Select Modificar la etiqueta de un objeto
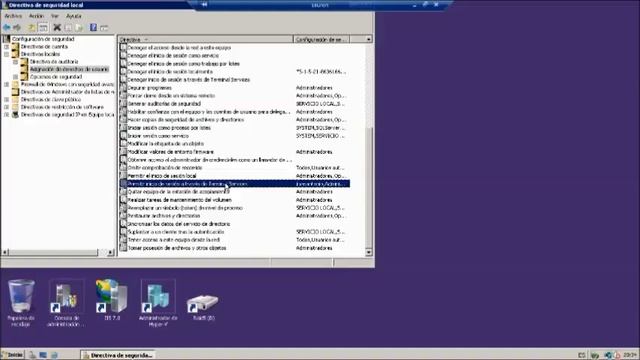This screenshot has width=640, height=360. 235,144
